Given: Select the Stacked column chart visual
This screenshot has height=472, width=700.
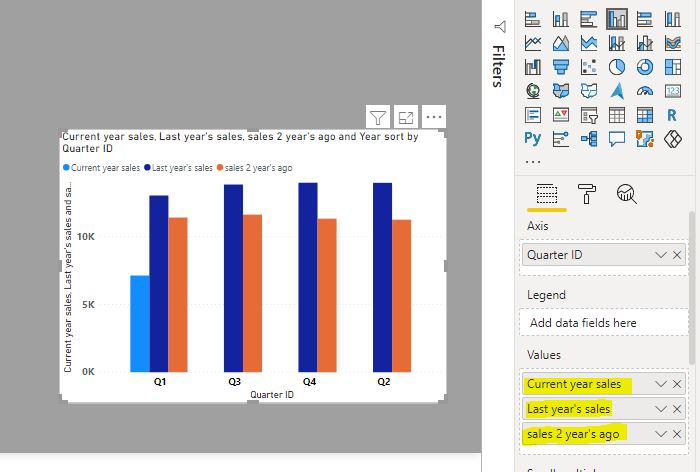Looking at the screenshot, I should point(561,19).
